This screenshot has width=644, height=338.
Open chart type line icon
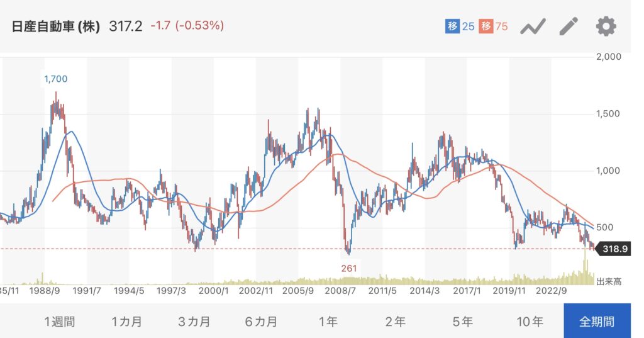click(x=533, y=26)
